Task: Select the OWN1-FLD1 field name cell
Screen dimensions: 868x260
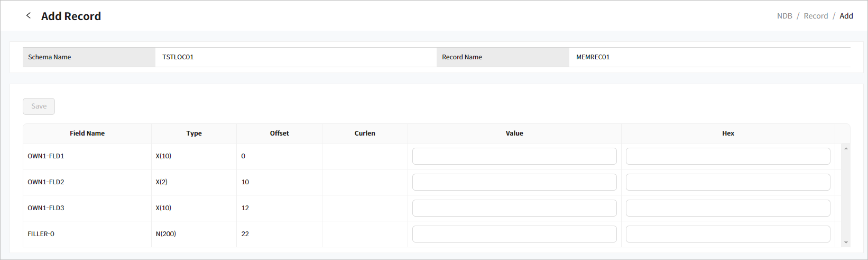Action: coord(46,156)
